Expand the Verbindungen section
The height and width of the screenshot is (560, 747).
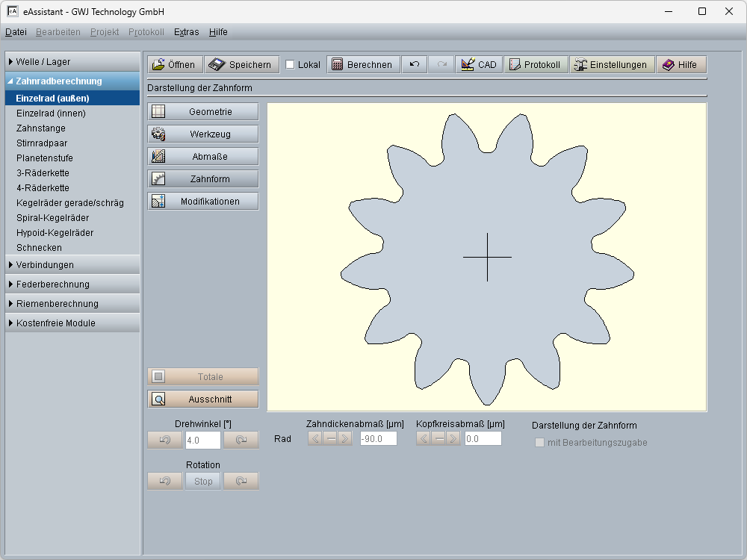[x=72, y=265]
